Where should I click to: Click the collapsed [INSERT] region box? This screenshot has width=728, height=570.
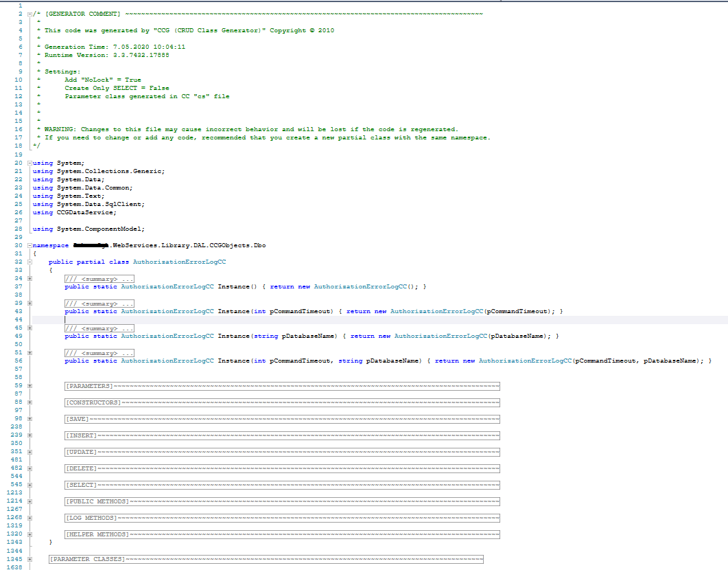pos(282,436)
